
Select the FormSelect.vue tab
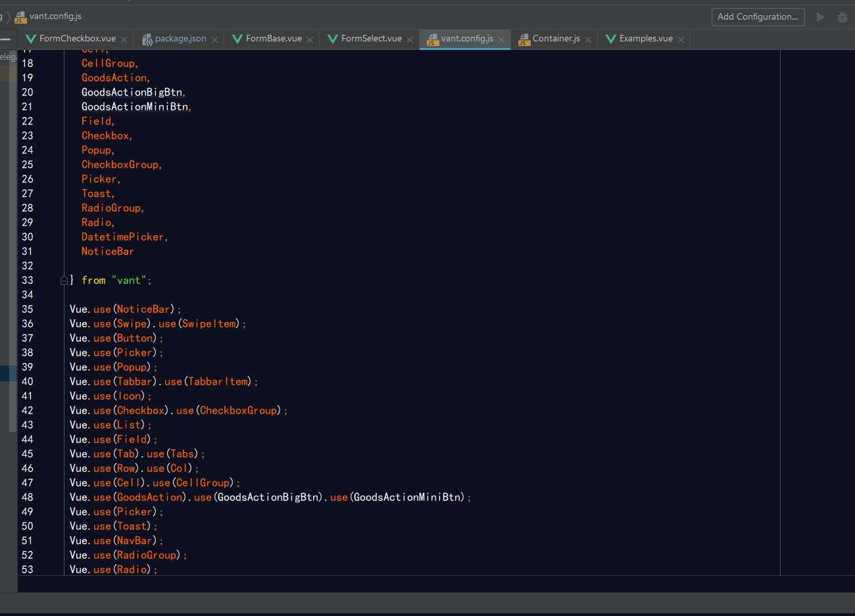(371, 39)
